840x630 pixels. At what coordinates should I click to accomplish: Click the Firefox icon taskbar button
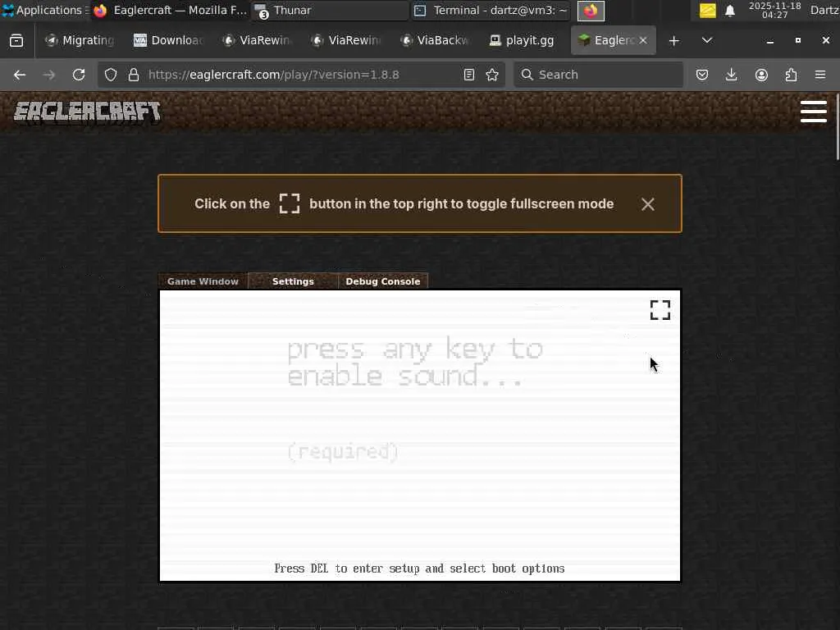pos(591,11)
